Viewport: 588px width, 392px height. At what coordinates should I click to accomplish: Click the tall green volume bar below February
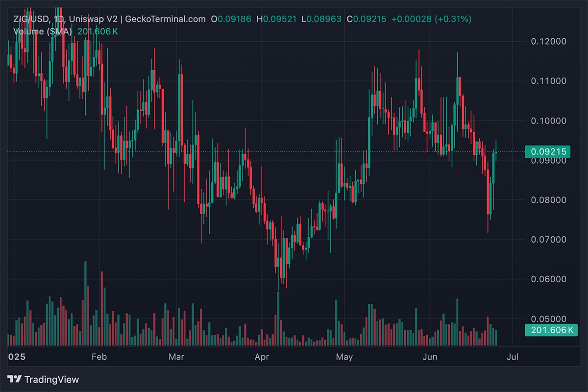84,299
